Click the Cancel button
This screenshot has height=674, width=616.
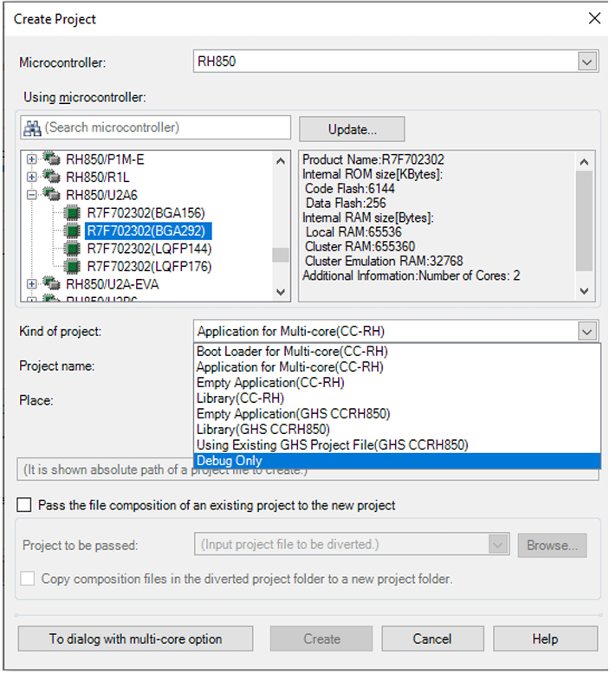[431, 639]
